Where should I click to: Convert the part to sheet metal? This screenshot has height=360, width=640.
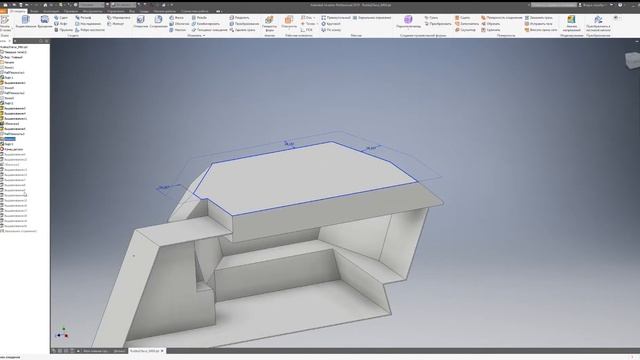click(598, 23)
